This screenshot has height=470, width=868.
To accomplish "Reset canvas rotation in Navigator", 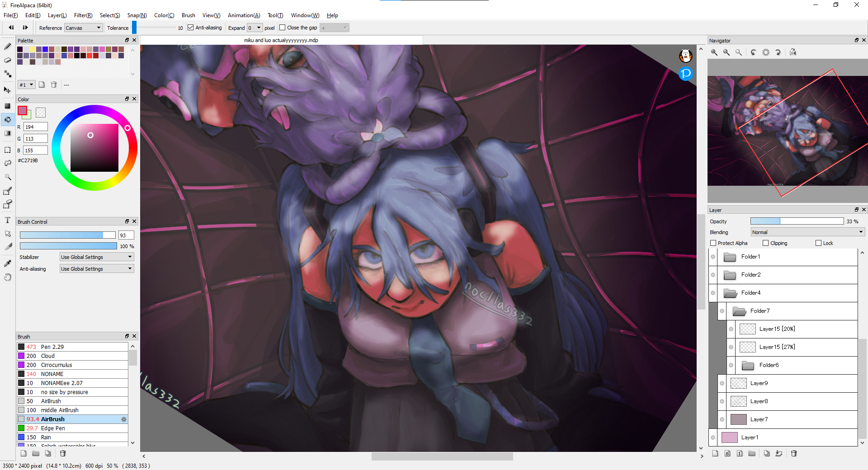I will coord(766,52).
